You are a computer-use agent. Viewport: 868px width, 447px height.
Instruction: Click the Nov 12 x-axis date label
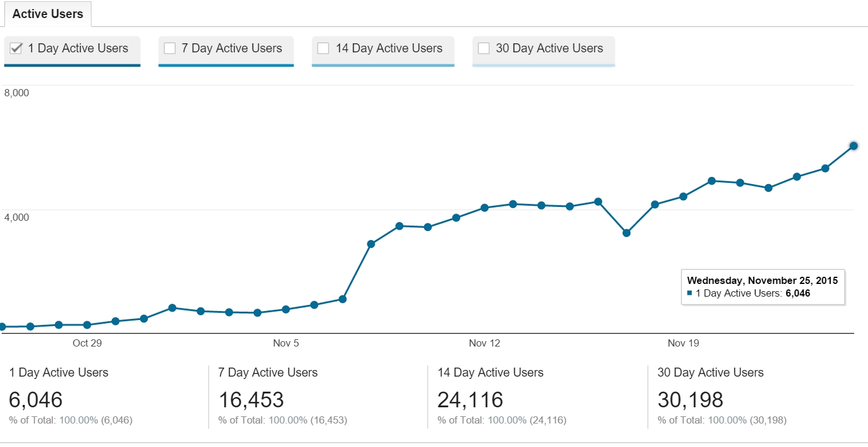[x=484, y=344]
